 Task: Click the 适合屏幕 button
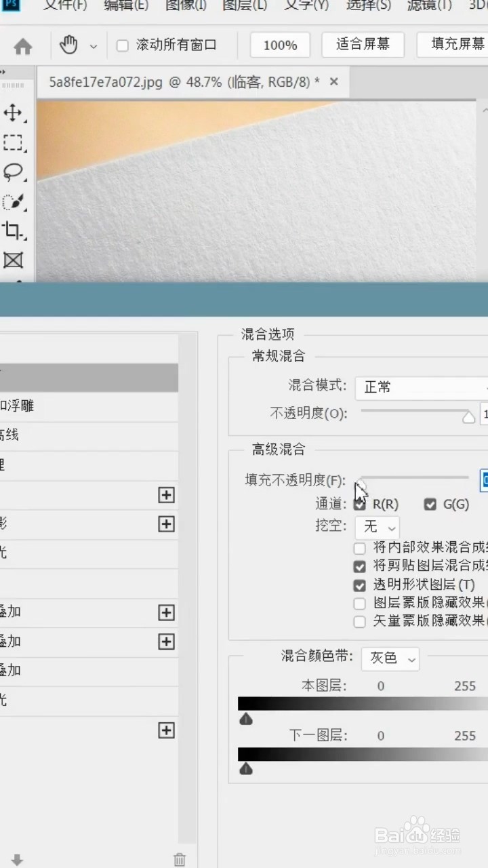click(363, 45)
